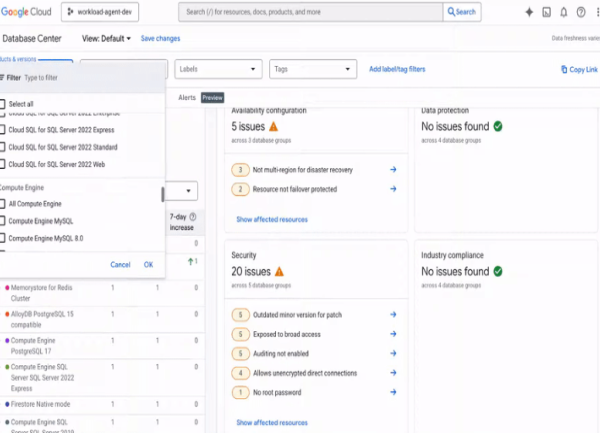Open Gemini sparkle assistant icon
Viewport: 600px width, 433px height.
[529, 12]
